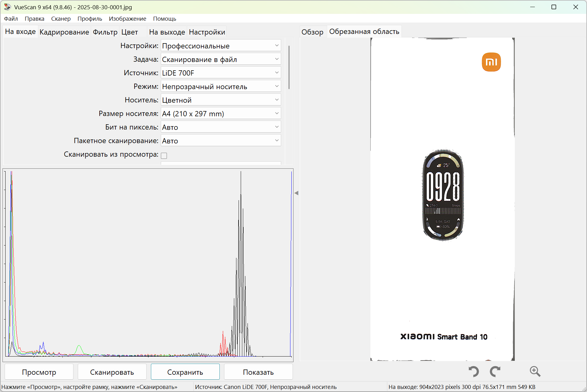Screen dimensions: 587x392
Task: Switch to the На входе tab
Action: [x=20, y=31]
